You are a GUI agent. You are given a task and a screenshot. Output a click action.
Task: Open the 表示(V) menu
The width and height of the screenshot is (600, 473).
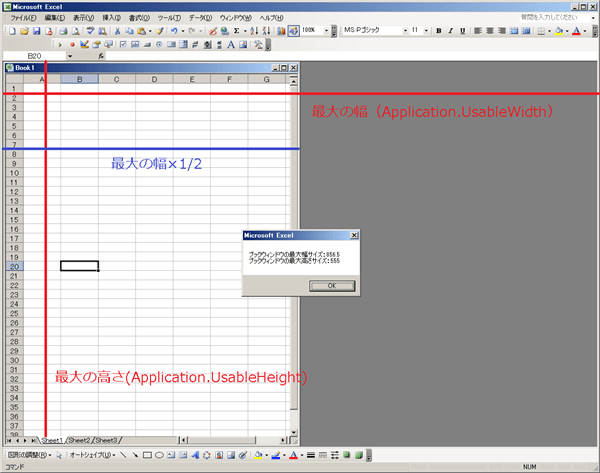pyautogui.click(x=83, y=18)
